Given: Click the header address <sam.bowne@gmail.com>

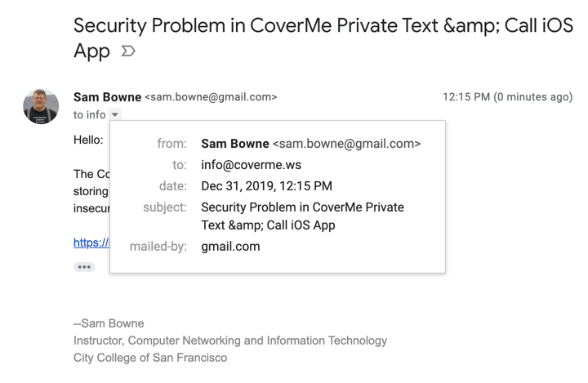Looking at the screenshot, I should coord(211,97).
